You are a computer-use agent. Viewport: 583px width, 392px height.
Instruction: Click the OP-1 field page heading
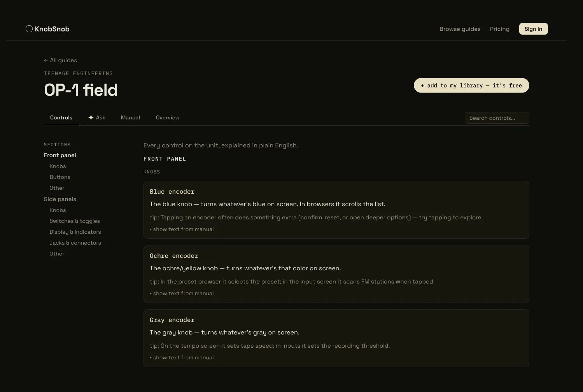click(x=81, y=90)
